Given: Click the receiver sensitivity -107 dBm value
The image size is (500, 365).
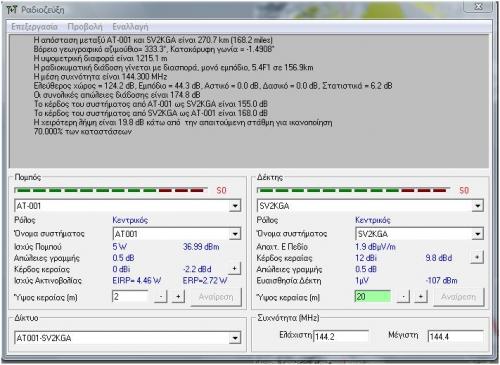Looking at the screenshot, I should [x=442, y=280].
